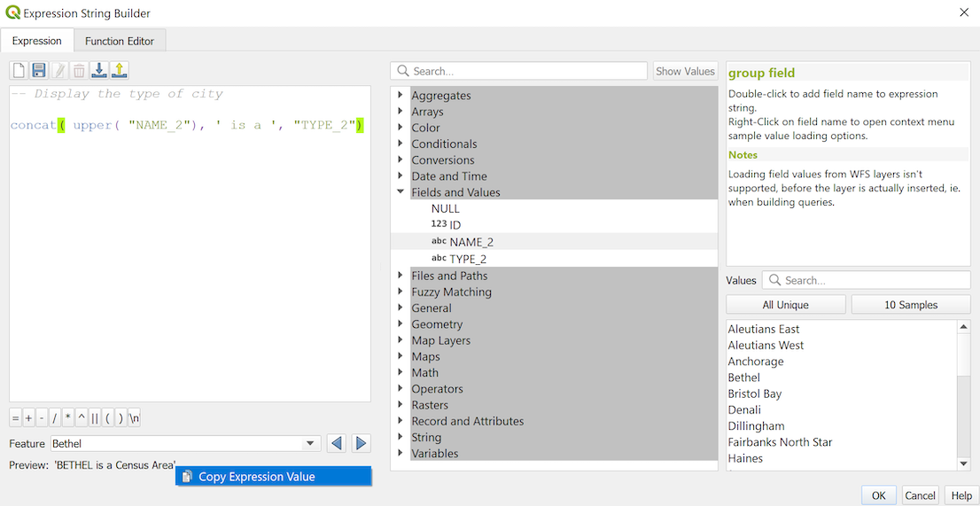The height and width of the screenshot is (506, 980).
Task: Click the clear editor (new file) icon
Action: coord(19,71)
